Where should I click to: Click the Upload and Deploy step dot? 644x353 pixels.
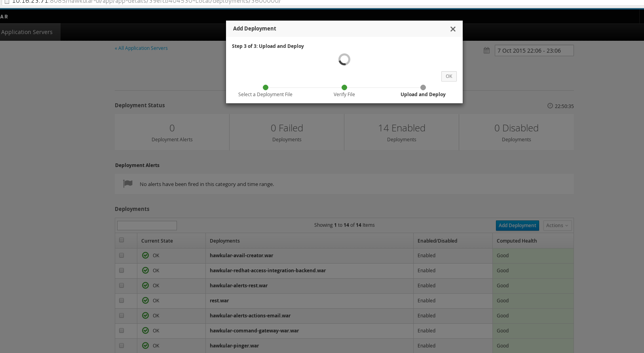click(x=423, y=87)
